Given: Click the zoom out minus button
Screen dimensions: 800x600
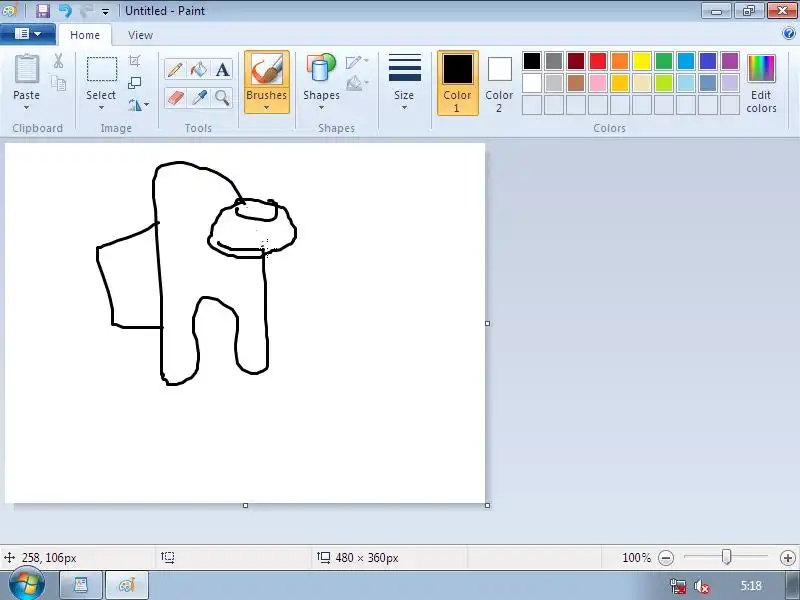Looking at the screenshot, I should coord(666,558).
